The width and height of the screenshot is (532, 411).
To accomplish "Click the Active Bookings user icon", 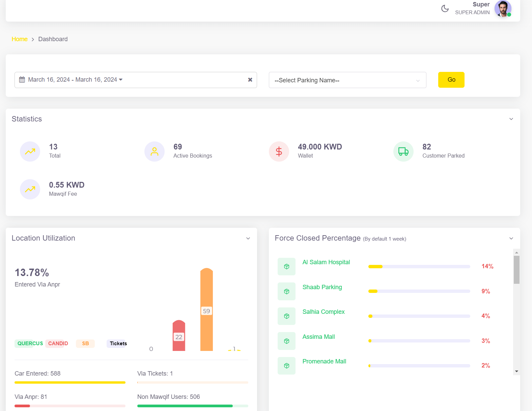I will [x=154, y=152].
